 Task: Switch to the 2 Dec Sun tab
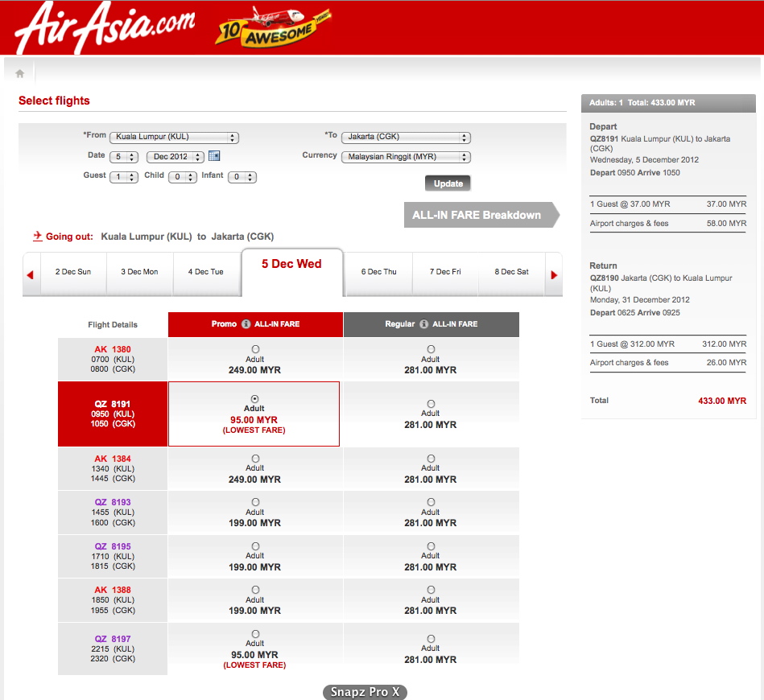click(73, 274)
